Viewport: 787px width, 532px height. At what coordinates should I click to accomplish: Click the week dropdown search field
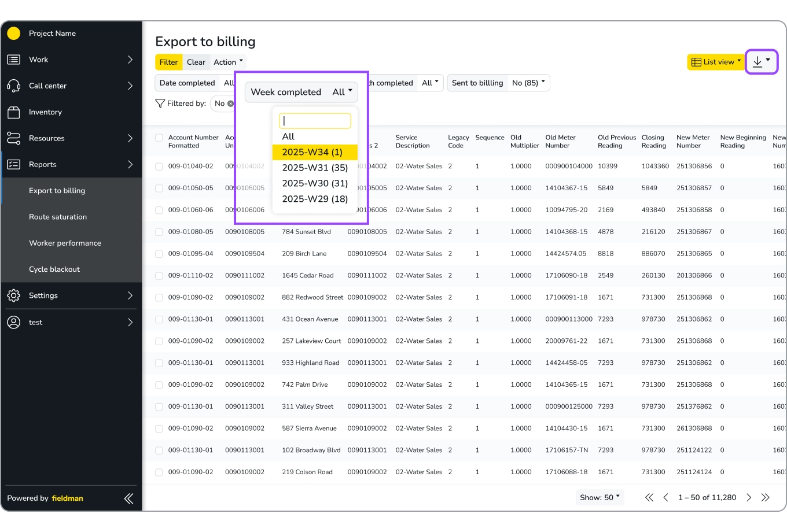tap(315, 121)
